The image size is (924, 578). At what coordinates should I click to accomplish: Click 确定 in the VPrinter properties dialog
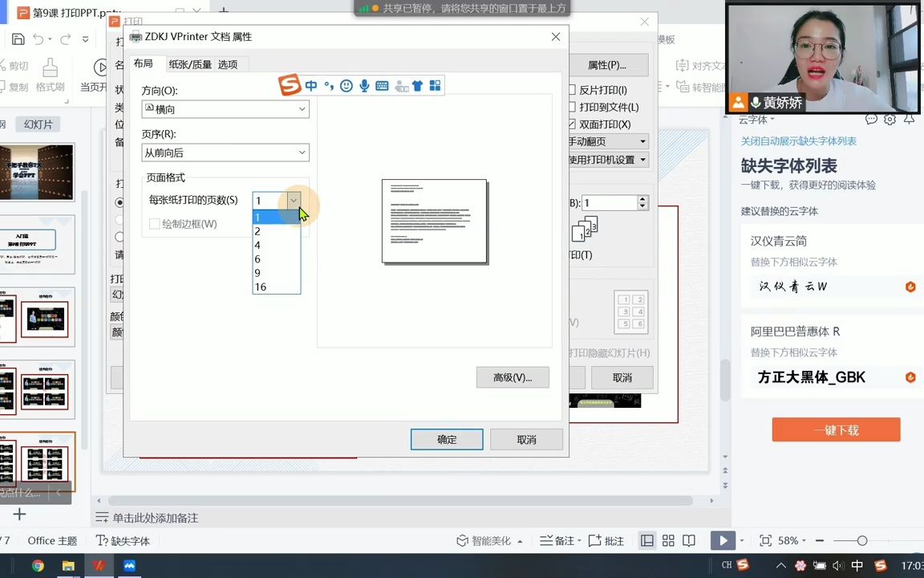tap(447, 439)
